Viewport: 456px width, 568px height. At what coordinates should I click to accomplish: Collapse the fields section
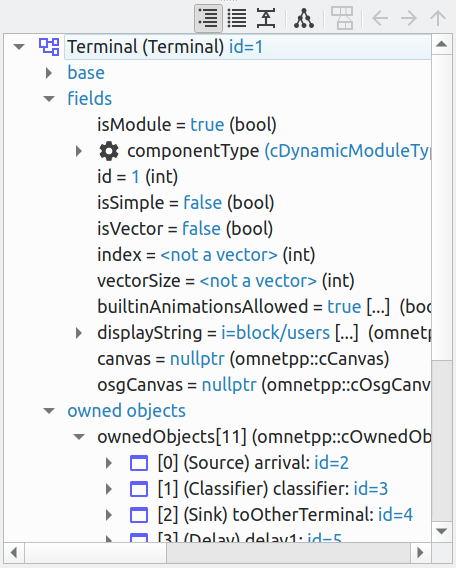pyautogui.click(x=49, y=99)
